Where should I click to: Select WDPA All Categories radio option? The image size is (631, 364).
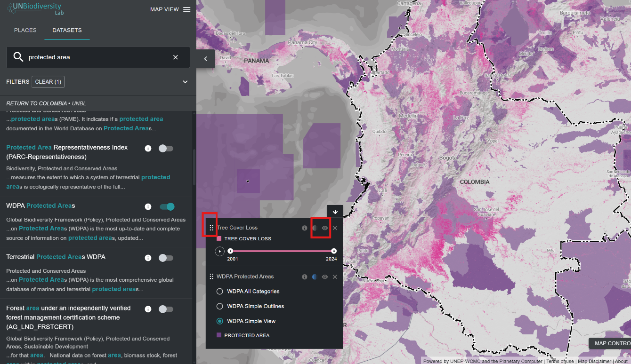pyautogui.click(x=219, y=292)
